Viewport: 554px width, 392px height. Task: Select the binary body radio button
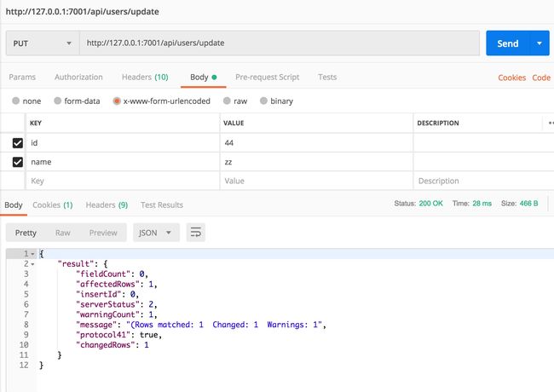(263, 101)
